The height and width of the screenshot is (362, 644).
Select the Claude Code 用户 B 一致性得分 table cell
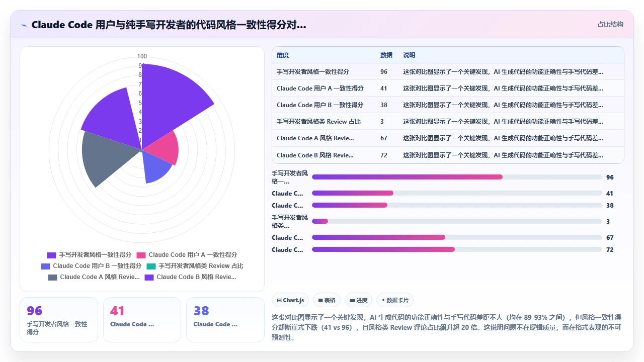coord(320,105)
